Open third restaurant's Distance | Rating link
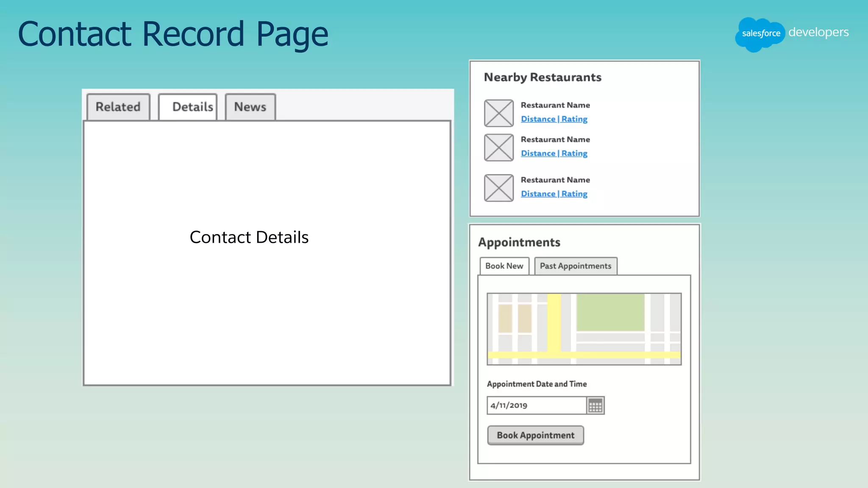 pyautogui.click(x=554, y=194)
